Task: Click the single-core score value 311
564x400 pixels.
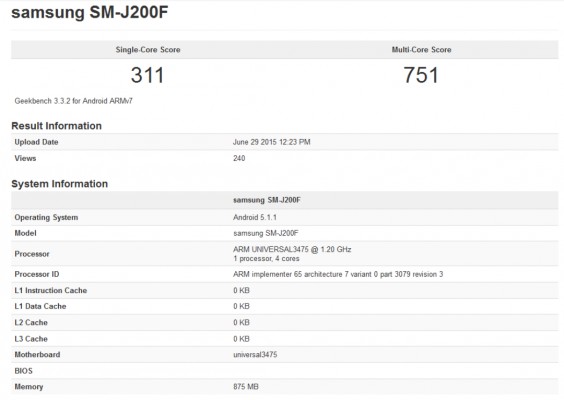Action: (147, 75)
